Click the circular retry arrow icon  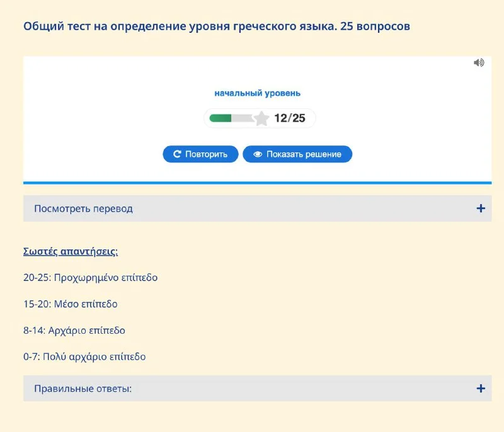pos(177,154)
